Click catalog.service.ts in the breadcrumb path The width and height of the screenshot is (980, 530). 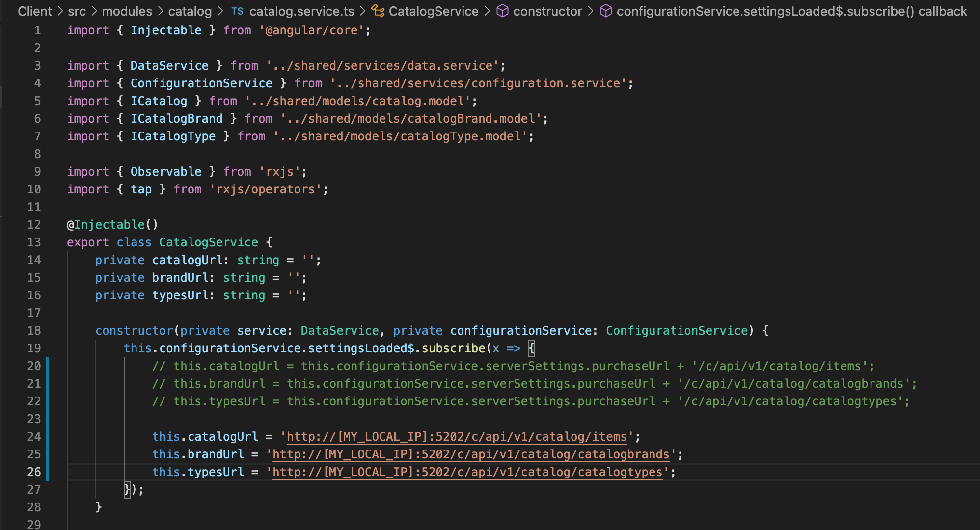[x=301, y=11]
